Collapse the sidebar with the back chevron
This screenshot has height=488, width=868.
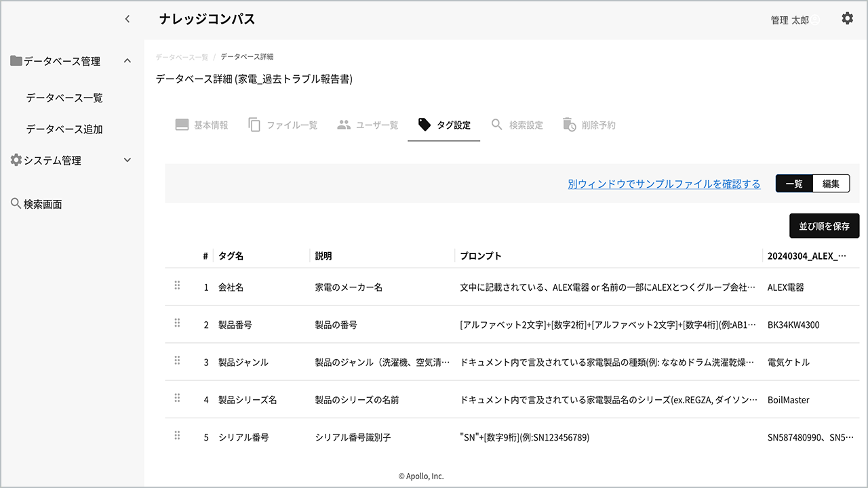coord(127,20)
